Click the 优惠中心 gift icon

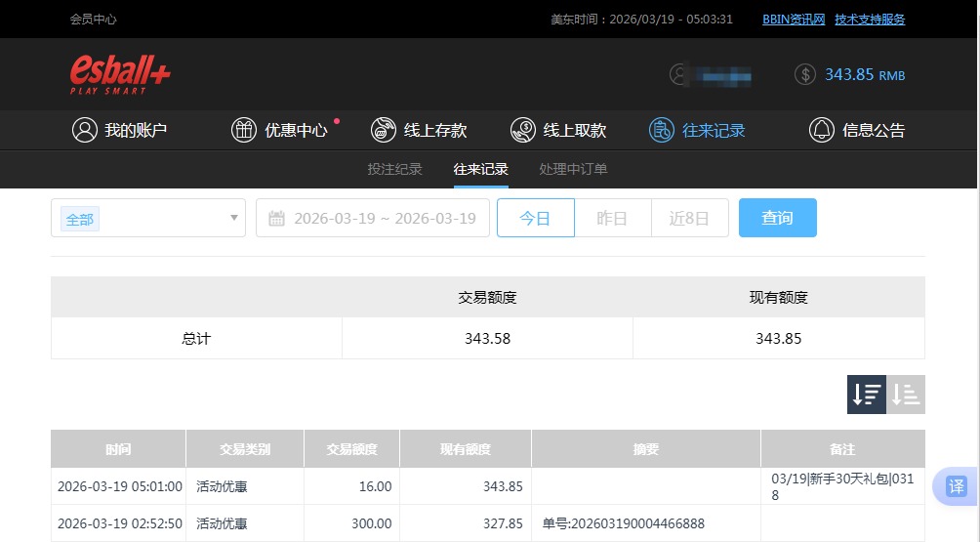244,130
